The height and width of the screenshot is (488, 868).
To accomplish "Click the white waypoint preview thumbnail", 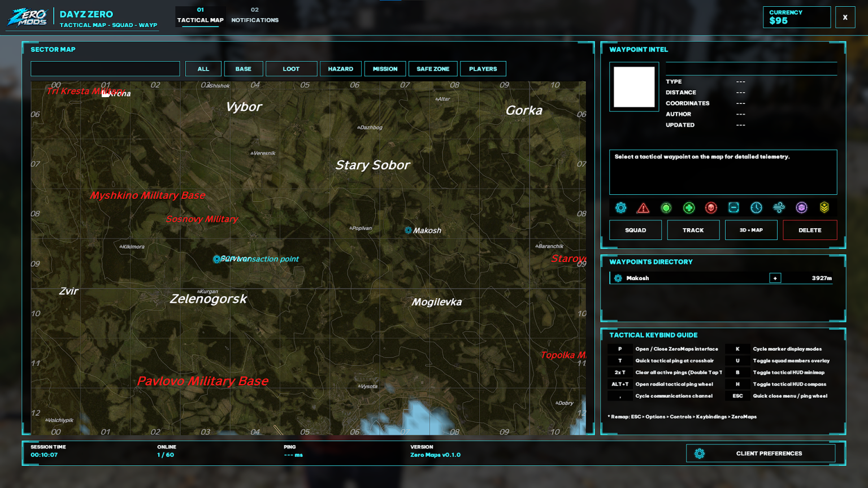I will point(634,87).
